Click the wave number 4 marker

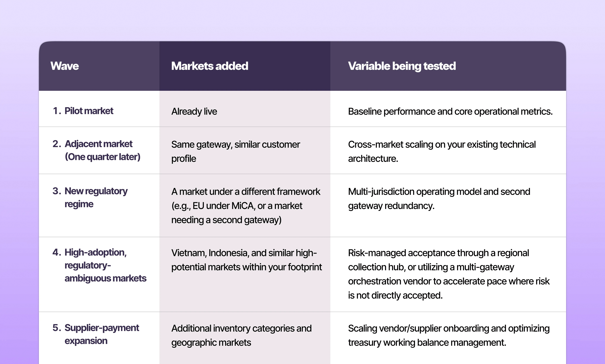pyautogui.click(x=57, y=252)
